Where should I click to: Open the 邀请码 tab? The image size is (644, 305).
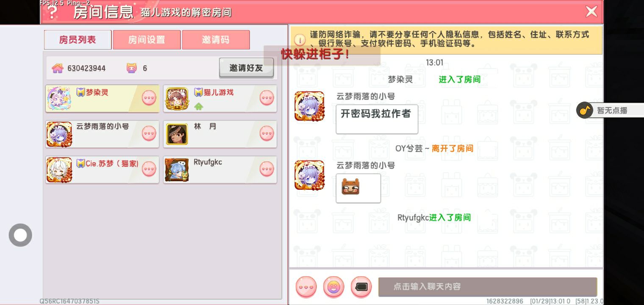216,40
